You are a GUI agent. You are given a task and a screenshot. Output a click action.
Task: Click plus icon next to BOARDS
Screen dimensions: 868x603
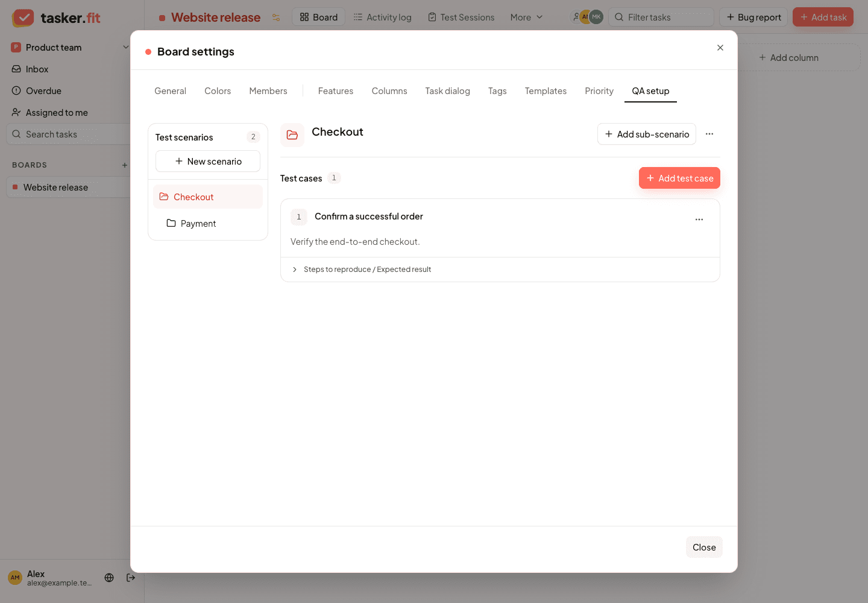coord(125,165)
